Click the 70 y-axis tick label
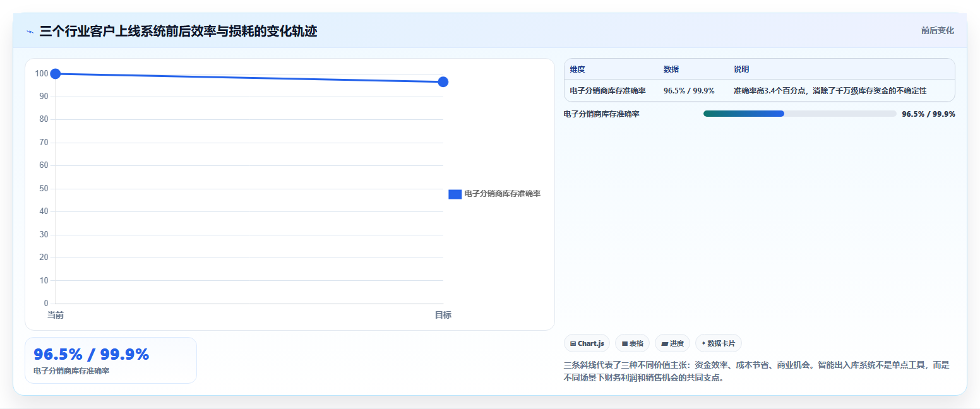 [44, 143]
